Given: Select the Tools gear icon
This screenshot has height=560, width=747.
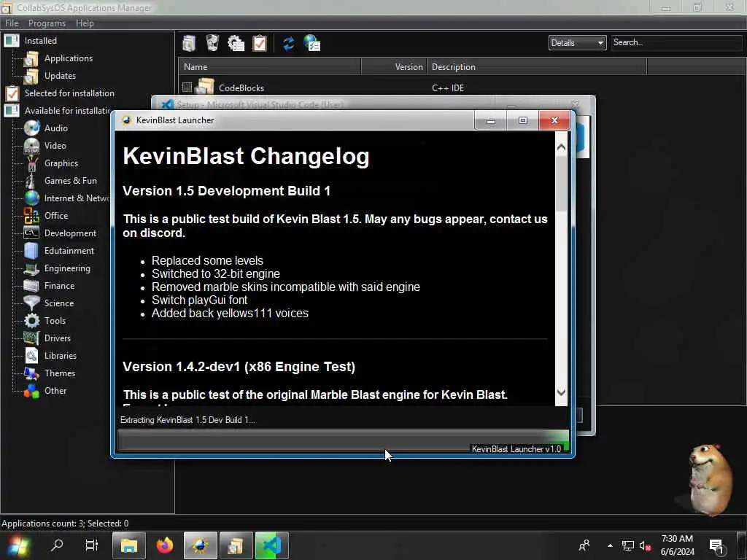Looking at the screenshot, I should coord(32,321).
